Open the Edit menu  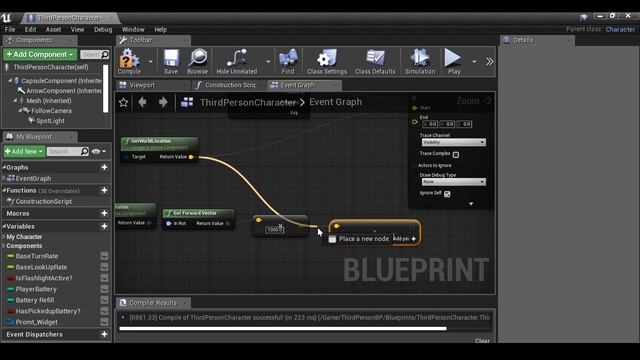tap(30, 29)
